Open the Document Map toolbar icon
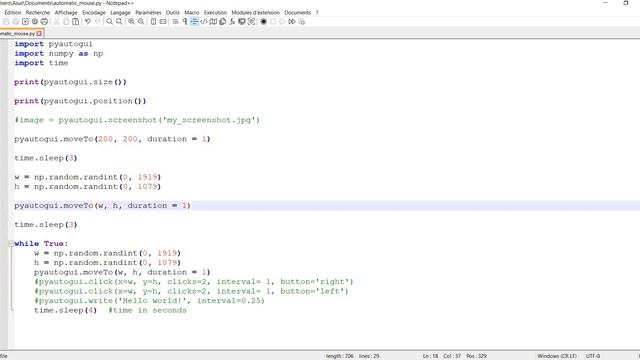The image size is (640, 360). [213, 22]
